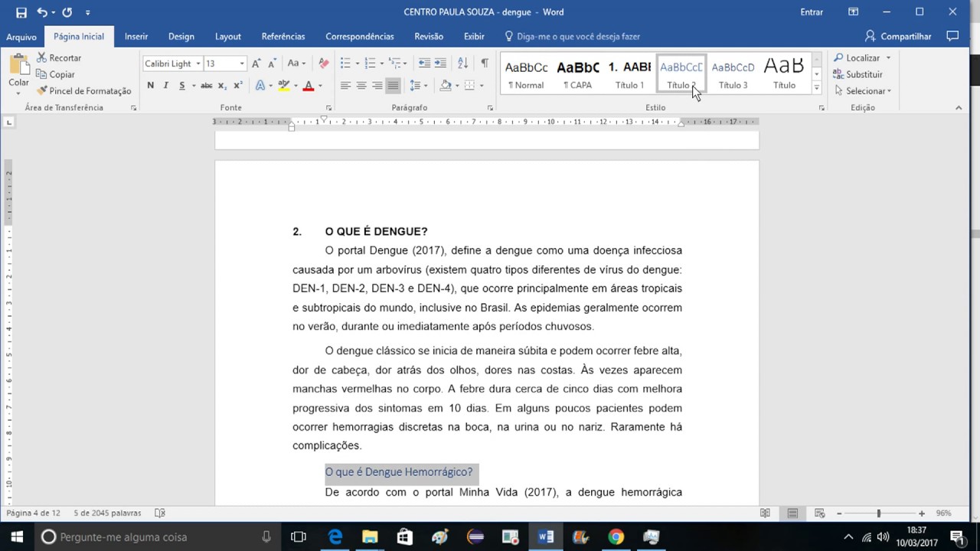Undo the last action
The height and width of the screenshot is (551, 980).
point(42,12)
